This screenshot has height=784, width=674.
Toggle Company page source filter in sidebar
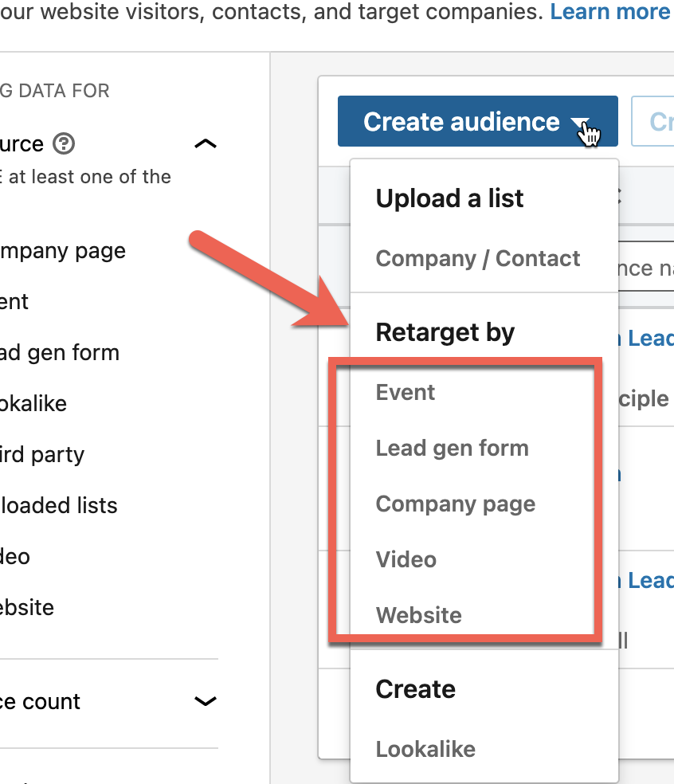click(62, 251)
